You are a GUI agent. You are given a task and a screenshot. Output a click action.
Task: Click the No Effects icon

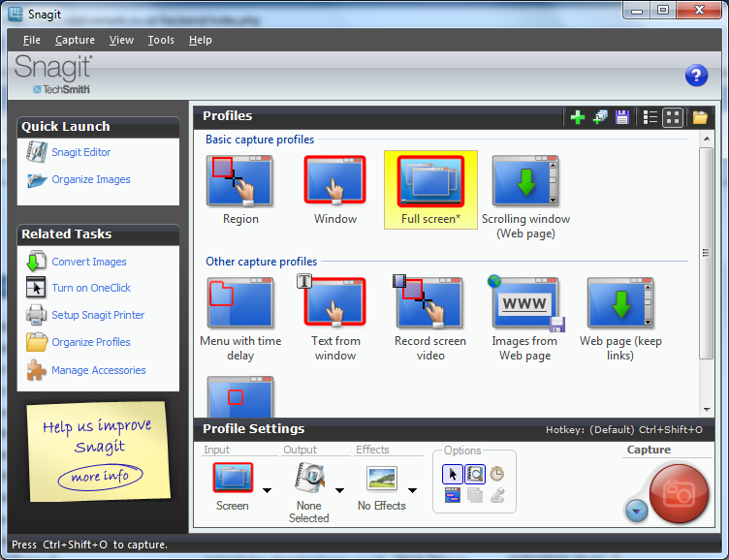(x=382, y=479)
